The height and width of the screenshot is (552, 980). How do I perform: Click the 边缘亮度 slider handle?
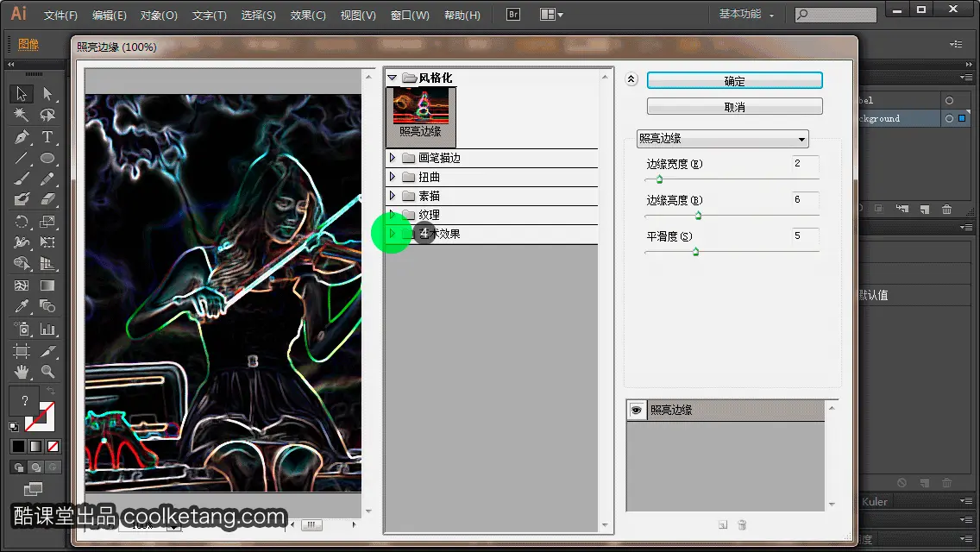[698, 216]
